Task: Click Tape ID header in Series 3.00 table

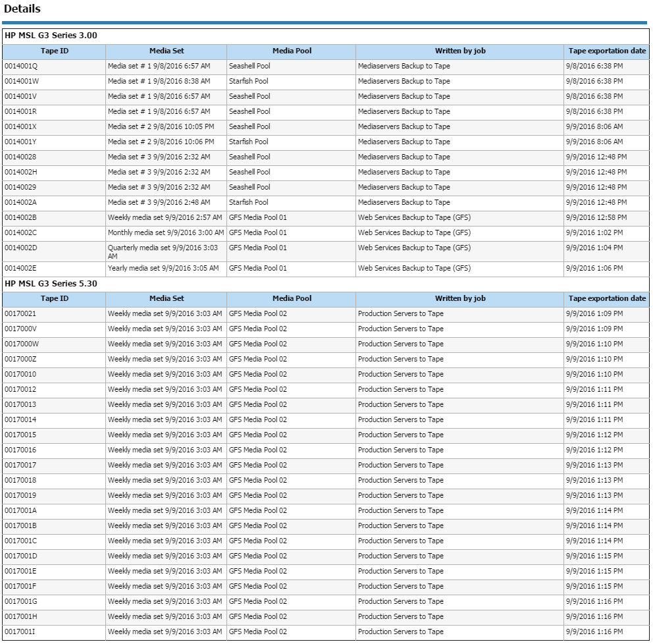Action: click(x=54, y=51)
